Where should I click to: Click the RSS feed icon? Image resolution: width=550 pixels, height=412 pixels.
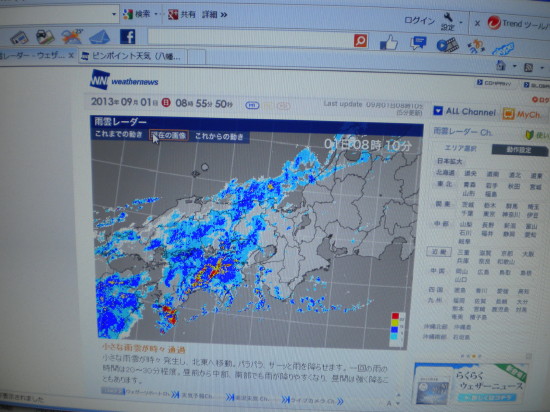point(528,67)
